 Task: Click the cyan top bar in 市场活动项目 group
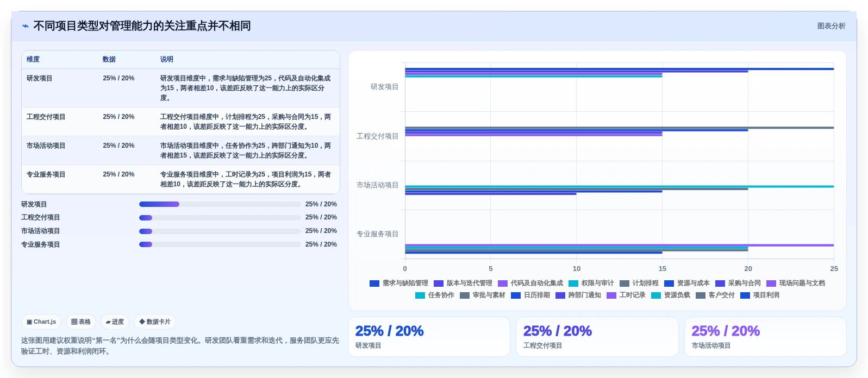click(x=619, y=187)
